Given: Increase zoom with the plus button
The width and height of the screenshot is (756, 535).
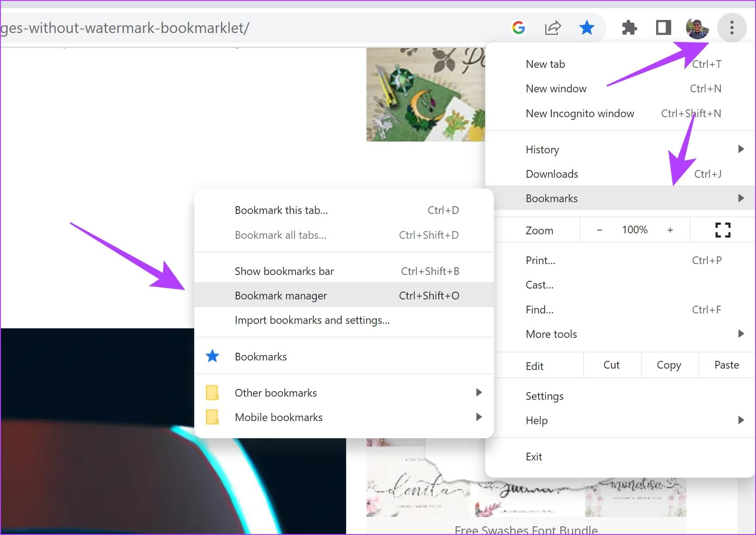Looking at the screenshot, I should [x=670, y=230].
